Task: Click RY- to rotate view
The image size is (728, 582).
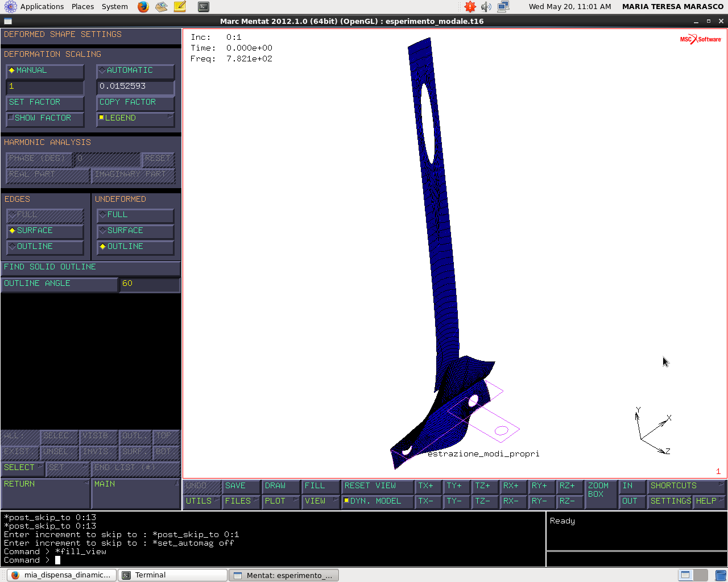Action: pyautogui.click(x=541, y=501)
